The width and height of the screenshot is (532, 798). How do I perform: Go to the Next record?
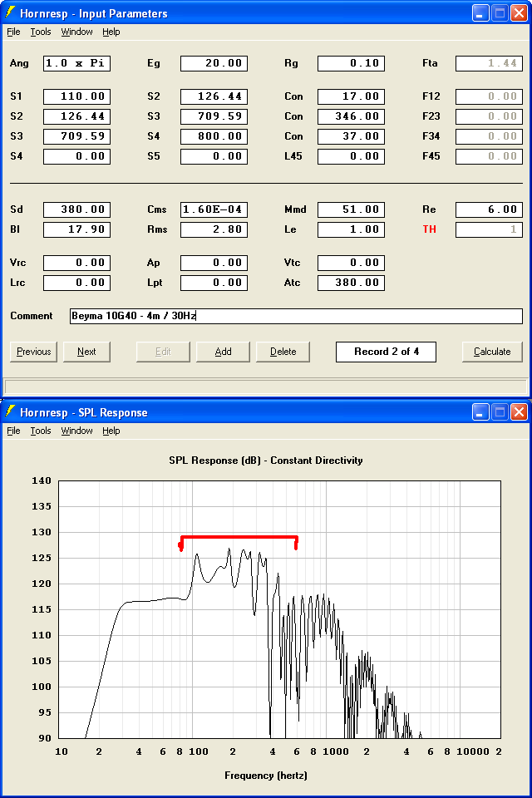tap(86, 352)
